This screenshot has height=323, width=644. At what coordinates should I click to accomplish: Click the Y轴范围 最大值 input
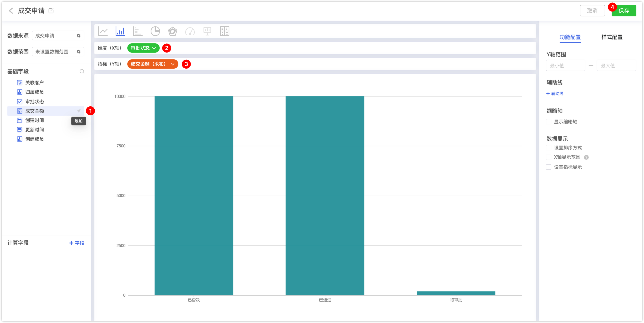(x=616, y=65)
